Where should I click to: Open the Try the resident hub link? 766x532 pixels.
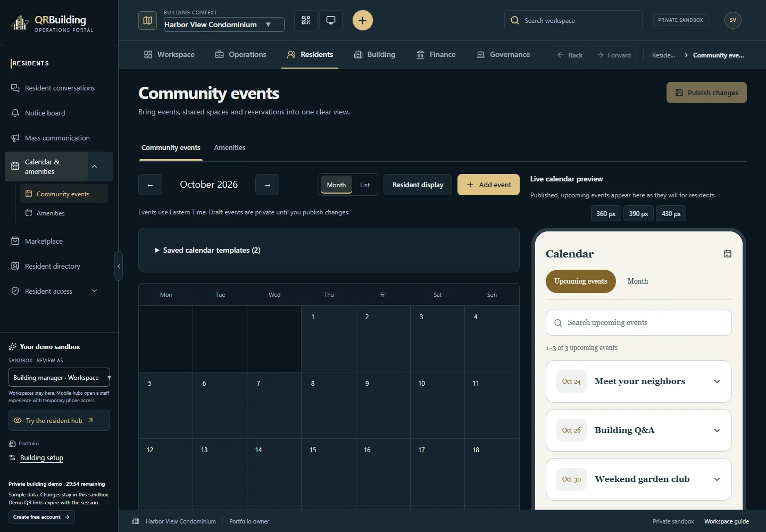[59, 420]
